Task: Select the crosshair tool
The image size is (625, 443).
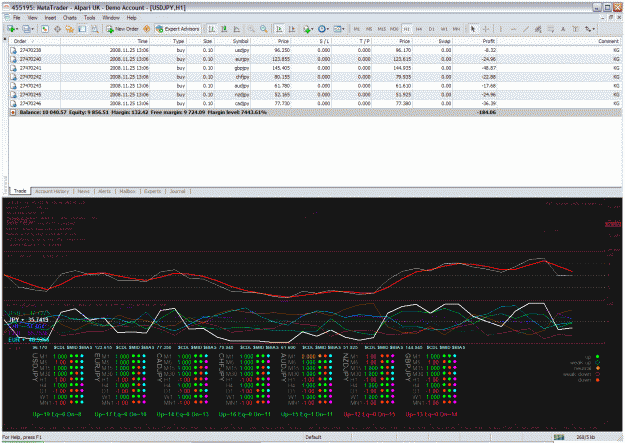Action: coord(486,29)
